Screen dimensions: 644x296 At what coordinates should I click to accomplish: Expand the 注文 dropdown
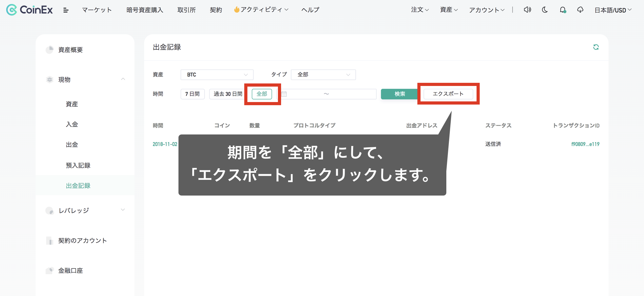coord(420,10)
